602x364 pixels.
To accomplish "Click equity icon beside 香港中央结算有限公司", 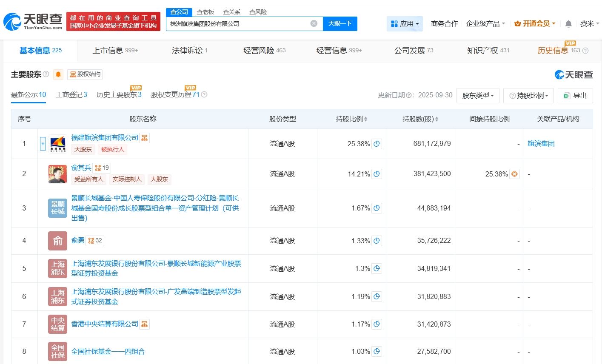I will click(x=145, y=324).
